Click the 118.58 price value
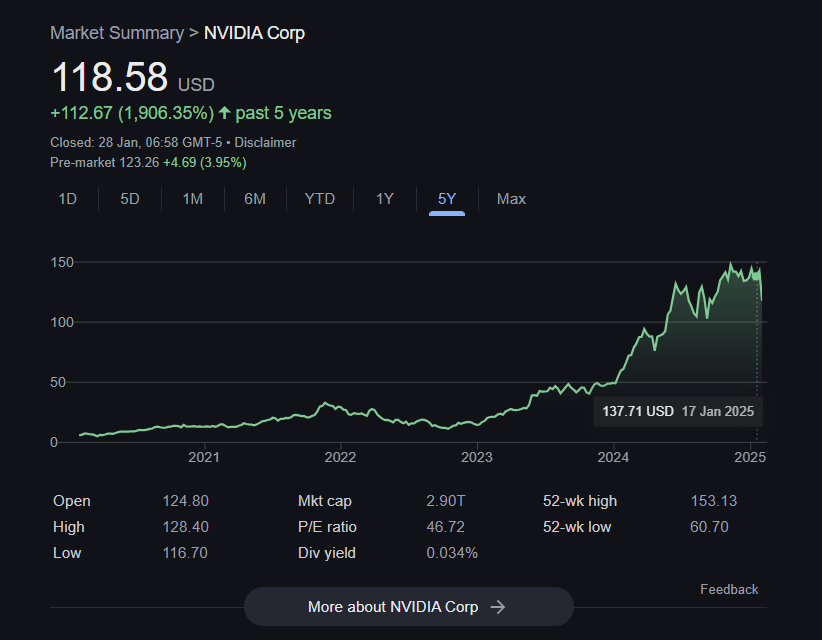The image size is (822, 640). coord(110,77)
